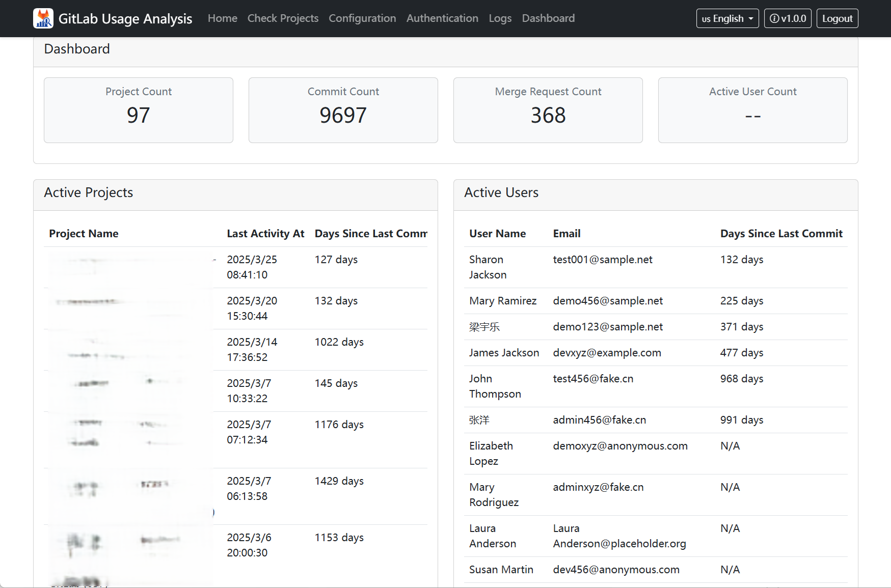Click the 225 days user cell
Screen dimensions: 891x588
click(742, 301)
